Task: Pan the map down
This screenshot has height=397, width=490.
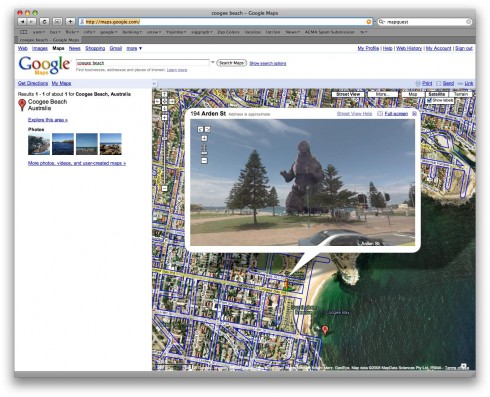Action: click(165, 108)
